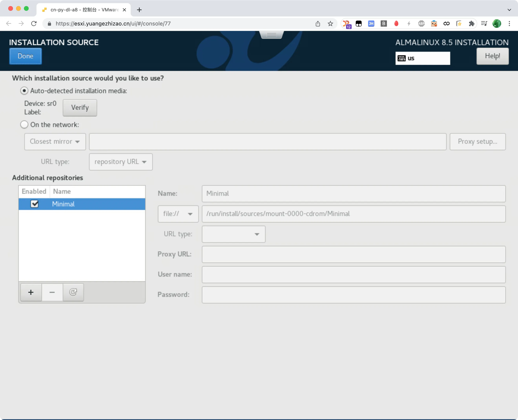The width and height of the screenshot is (518, 420).
Task: Go forward in browser history
Action: click(21, 24)
